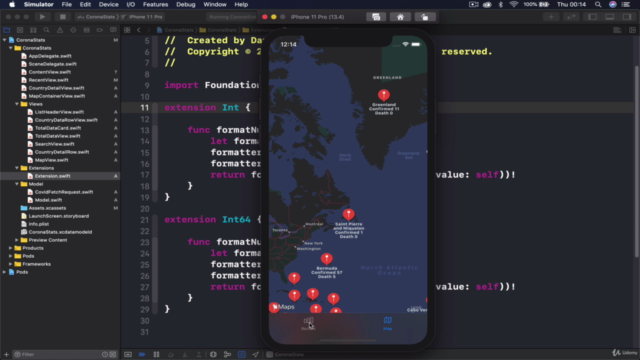640x360 pixels.
Task: Toggle the inspector panel visibility button
Action: 627,17
